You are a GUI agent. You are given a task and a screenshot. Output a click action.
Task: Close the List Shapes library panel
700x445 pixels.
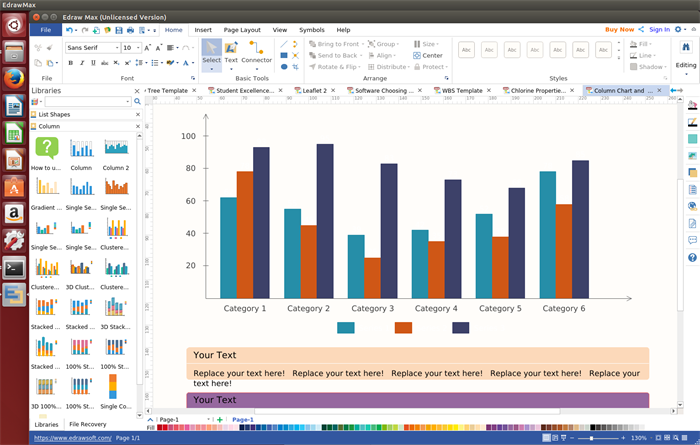(x=135, y=115)
